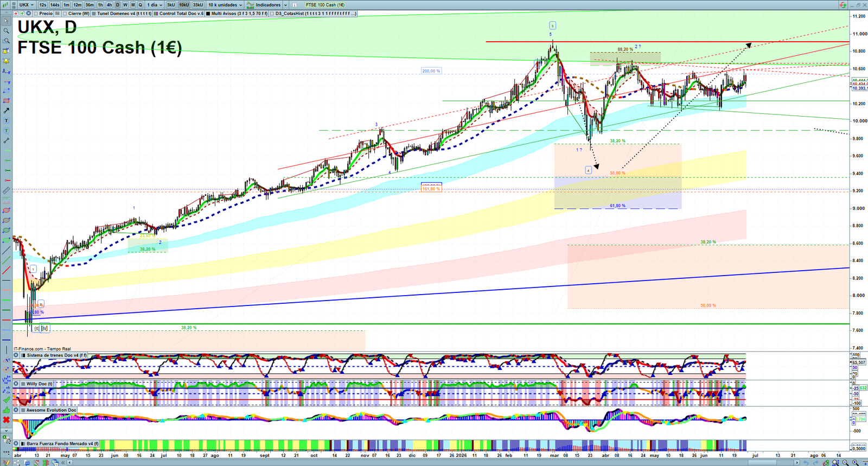Toggle Multi Avisos indicator

pyautogui.click(x=208, y=13)
